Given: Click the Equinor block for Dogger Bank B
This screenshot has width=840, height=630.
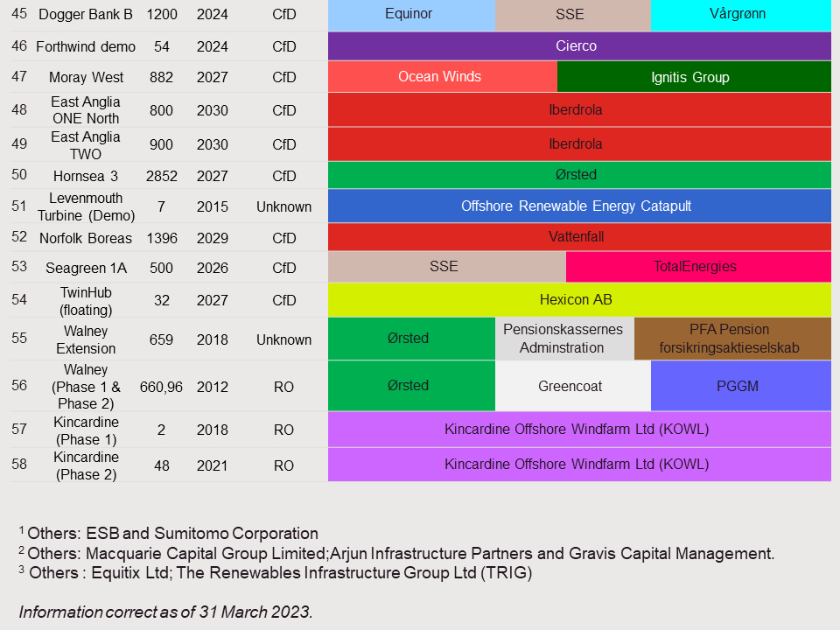Looking at the screenshot, I should (x=411, y=15).
